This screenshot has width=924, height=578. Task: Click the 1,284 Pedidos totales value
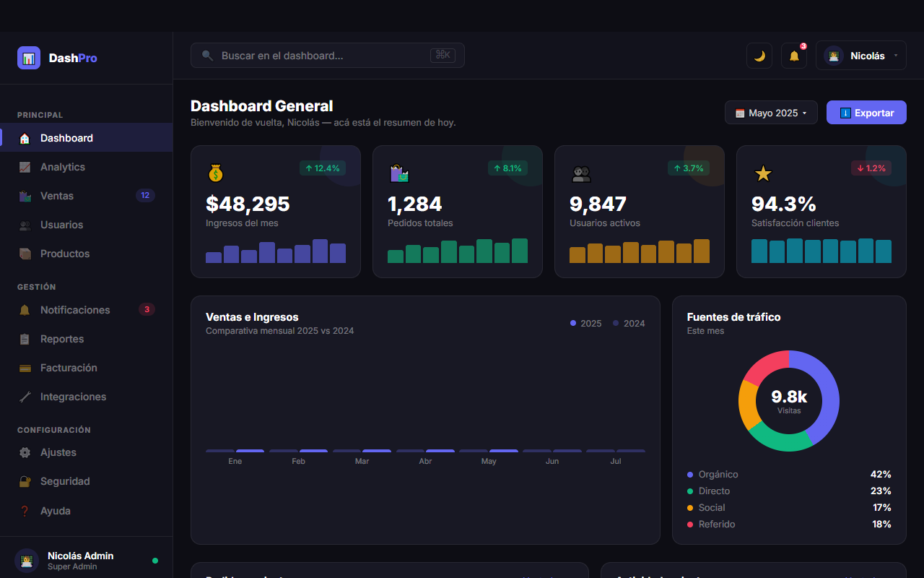(x=415, y=204)
